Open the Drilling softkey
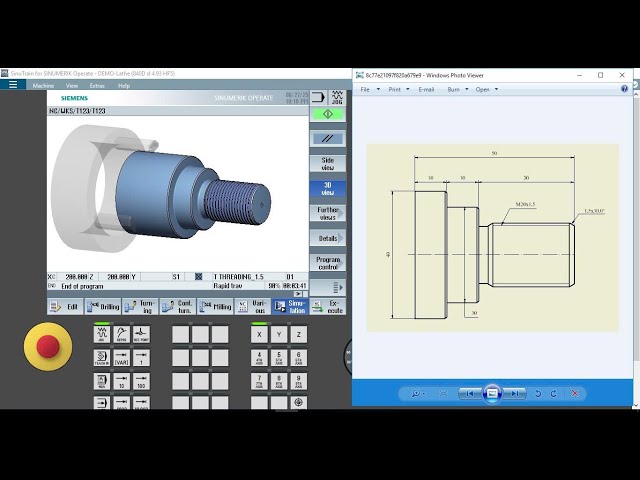This screenshot has height=480, width=640. pyautogui.click(x=103, y=307)
